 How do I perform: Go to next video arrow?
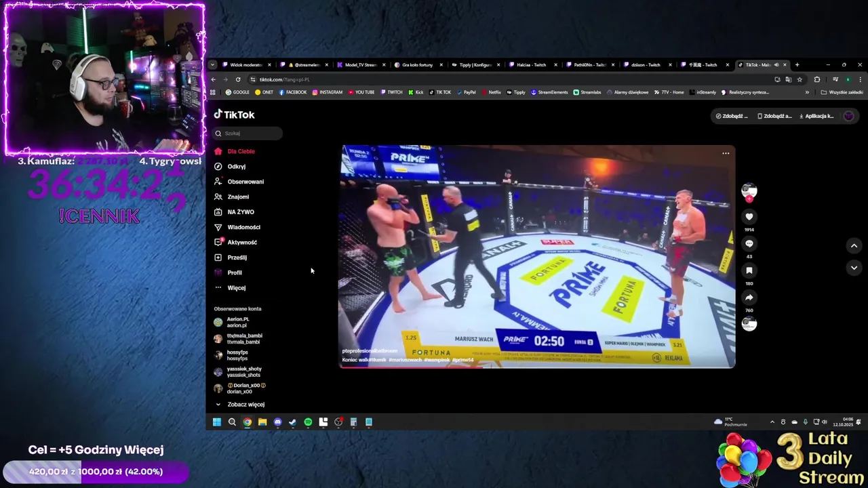click(x=854, y=268)
